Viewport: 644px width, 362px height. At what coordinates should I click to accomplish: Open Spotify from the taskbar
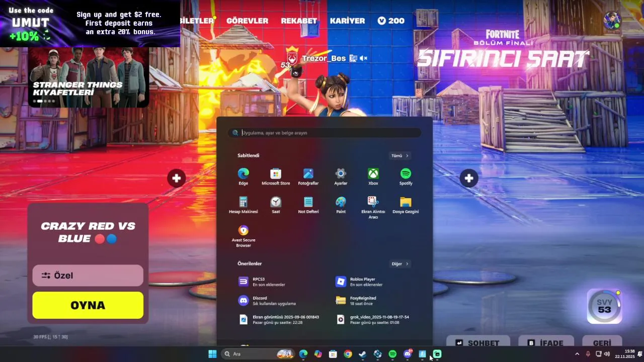click(392, 354)
